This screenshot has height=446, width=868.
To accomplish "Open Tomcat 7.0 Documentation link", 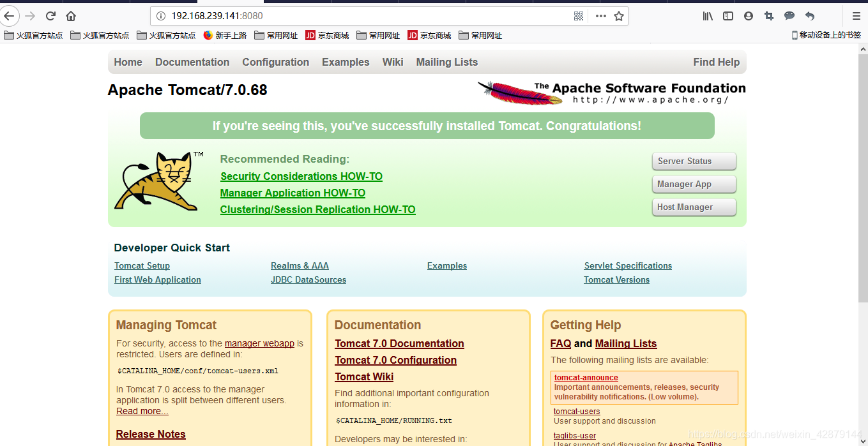I will 399,343.
